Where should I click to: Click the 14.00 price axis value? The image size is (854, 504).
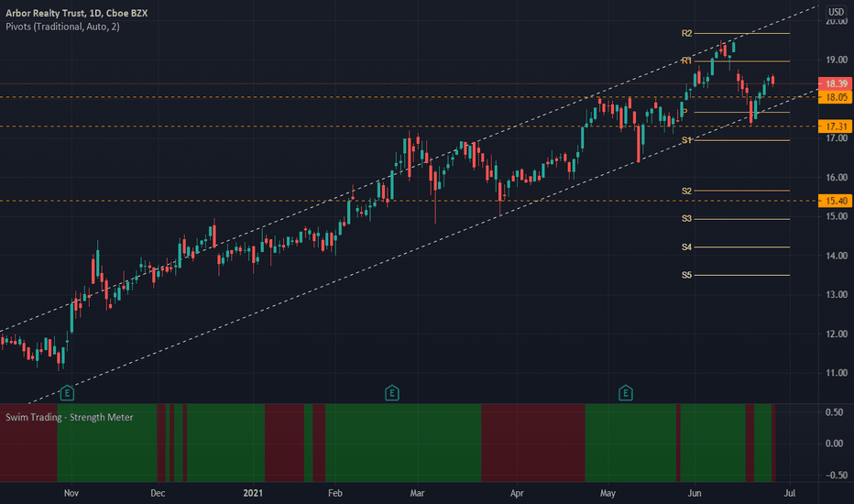[x=837, y=256]
